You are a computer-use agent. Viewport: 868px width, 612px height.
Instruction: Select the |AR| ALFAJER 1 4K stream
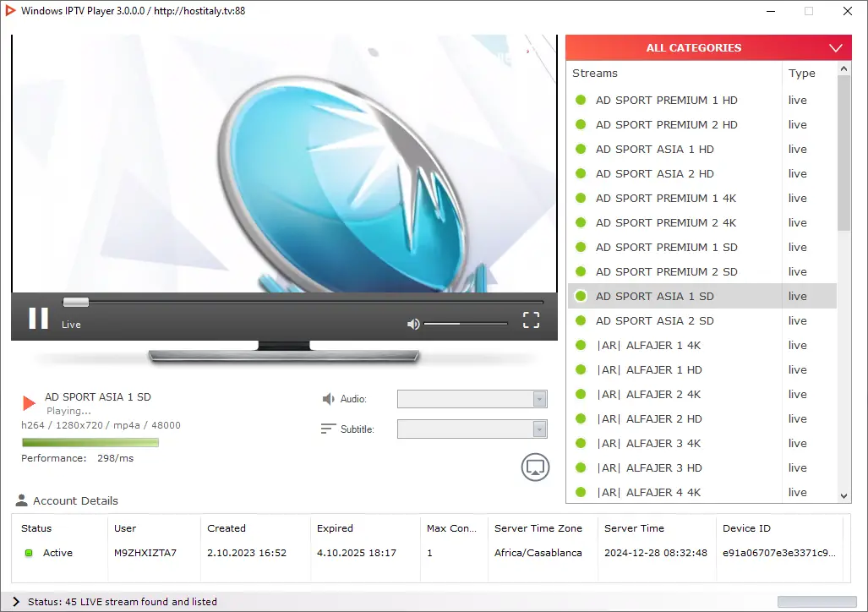[701, 345]
